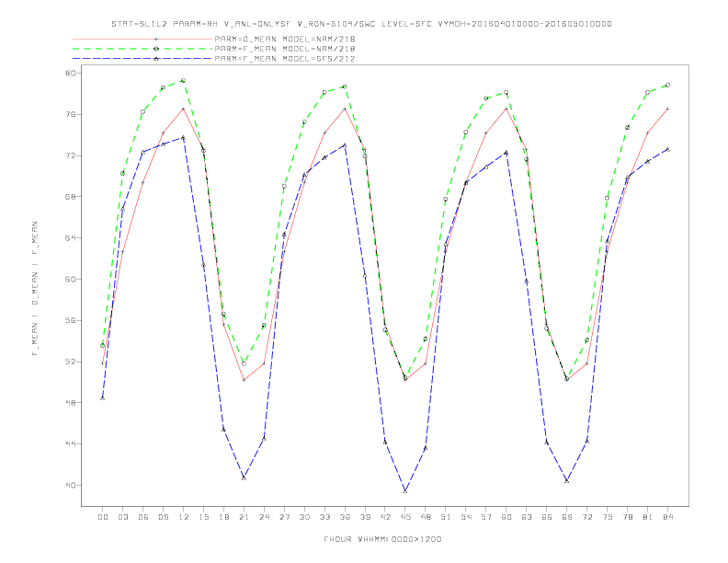Click x-axis tick label 09

[163, 517]
